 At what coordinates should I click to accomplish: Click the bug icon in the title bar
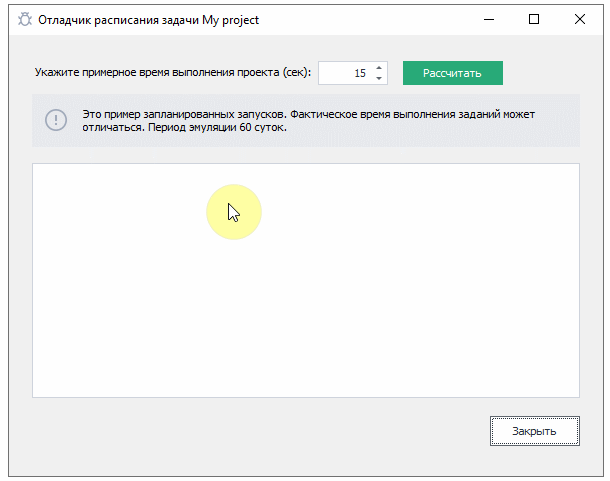coord(25,19)
